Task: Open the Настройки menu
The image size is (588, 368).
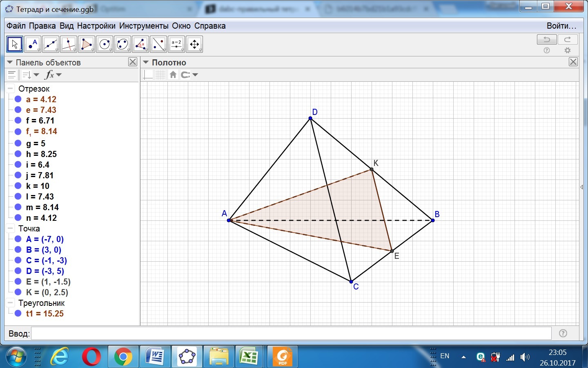Action: [x=96, y=26]
